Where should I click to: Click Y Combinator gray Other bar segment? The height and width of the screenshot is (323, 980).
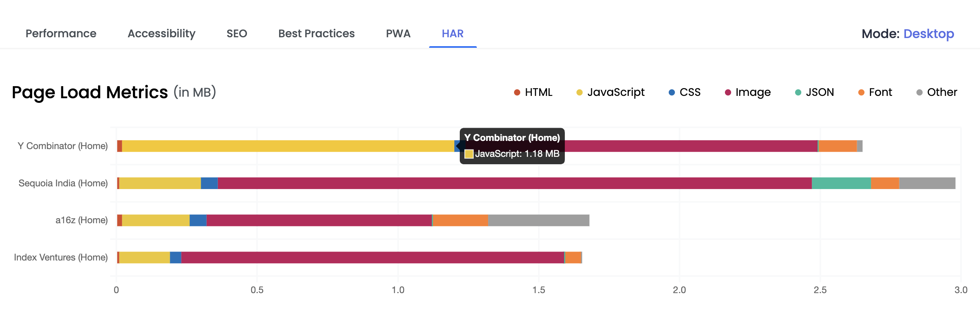(x=859, y=146)
